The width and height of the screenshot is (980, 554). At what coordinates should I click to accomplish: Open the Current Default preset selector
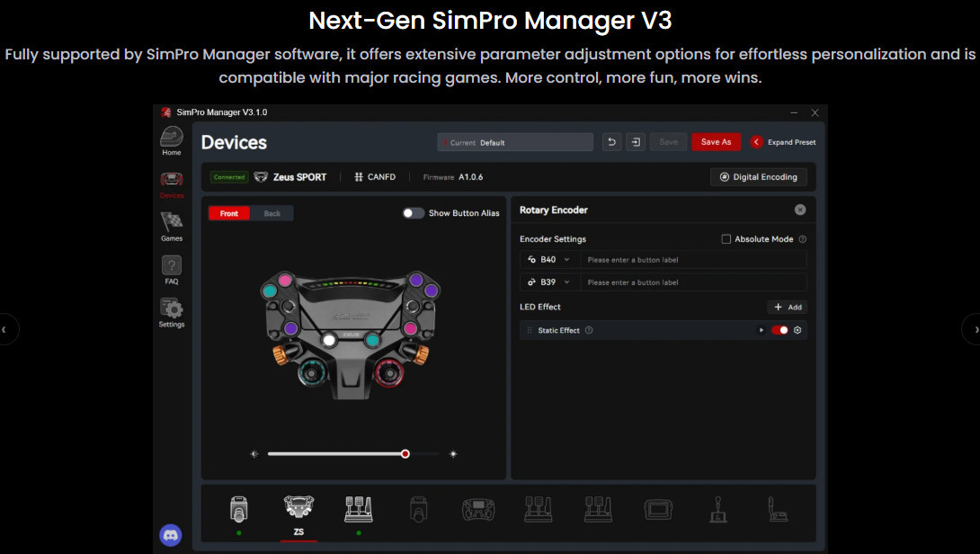pyautogui.click(x=515, y=142)
